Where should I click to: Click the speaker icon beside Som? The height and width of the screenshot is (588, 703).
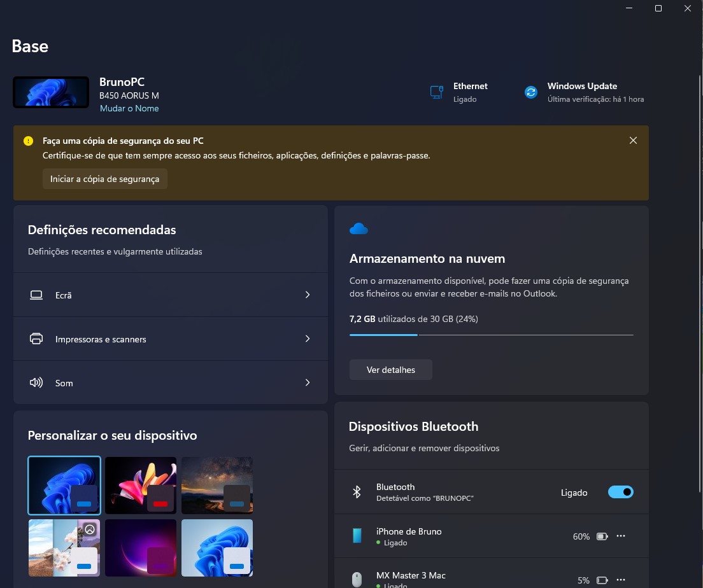point(36,382)
